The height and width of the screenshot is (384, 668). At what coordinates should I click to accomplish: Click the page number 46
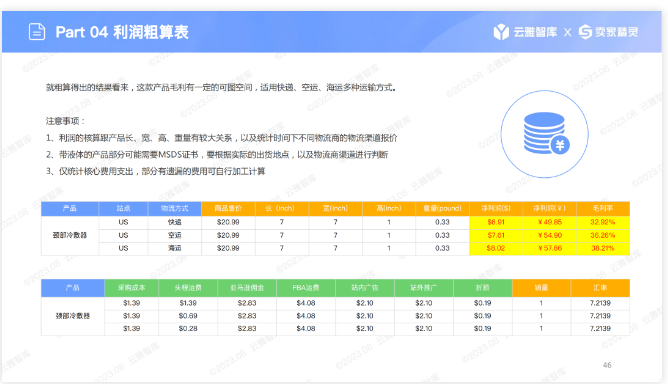click(607, 365)
